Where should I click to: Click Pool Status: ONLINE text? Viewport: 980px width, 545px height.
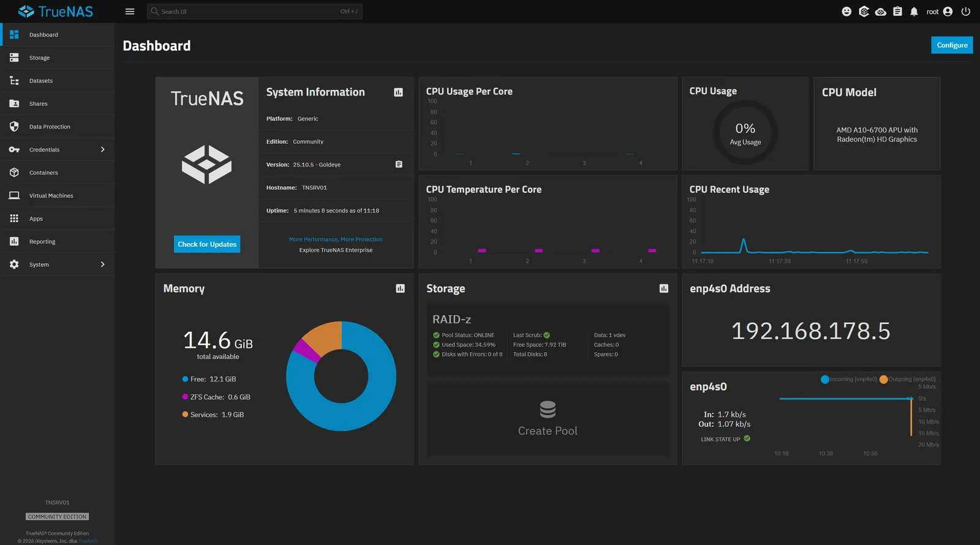coord(468,335)
